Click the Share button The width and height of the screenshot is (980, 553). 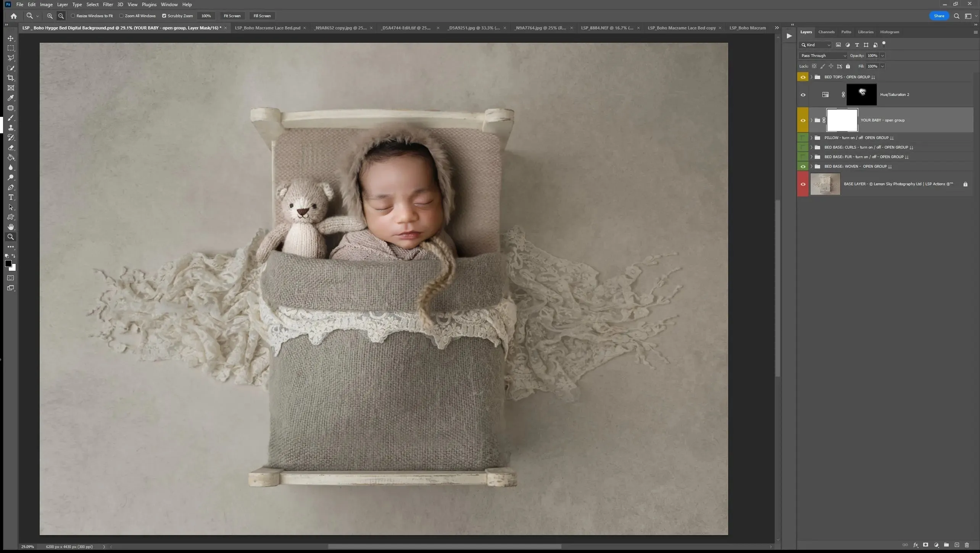click(939, 16)
